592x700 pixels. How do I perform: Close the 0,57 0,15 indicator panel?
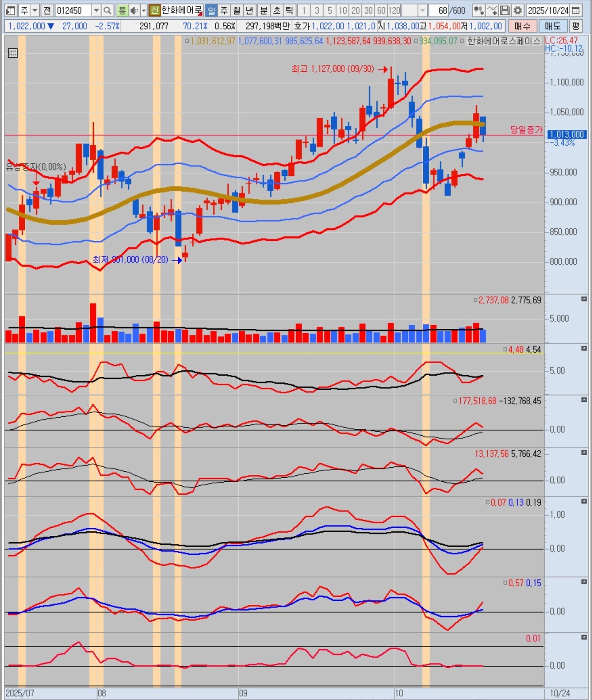(584, 582)
